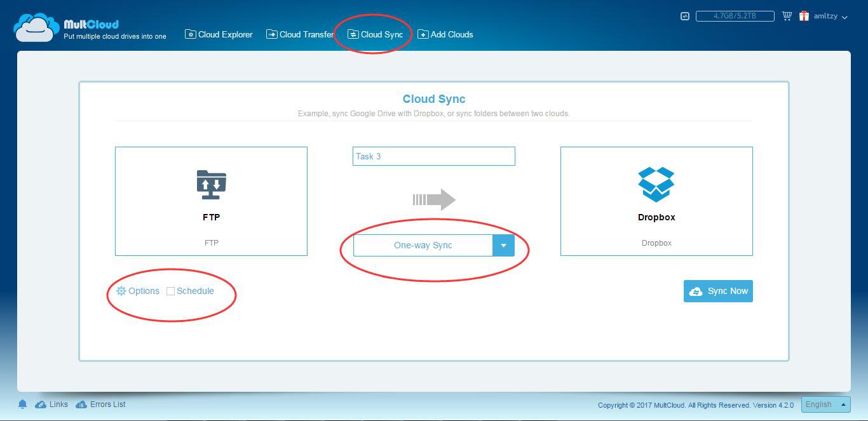Open the English language dropdown
This screenshot has height=421, width=868.
pyautogui.click(x=825, y=404)
